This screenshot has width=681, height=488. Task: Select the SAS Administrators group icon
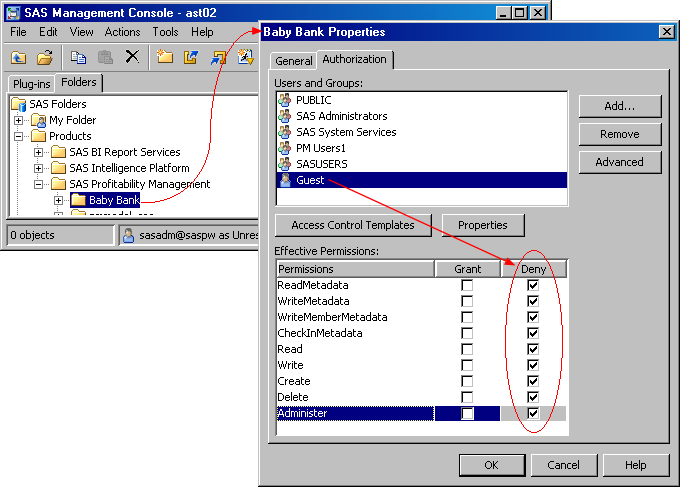click(x=285, y=116)
